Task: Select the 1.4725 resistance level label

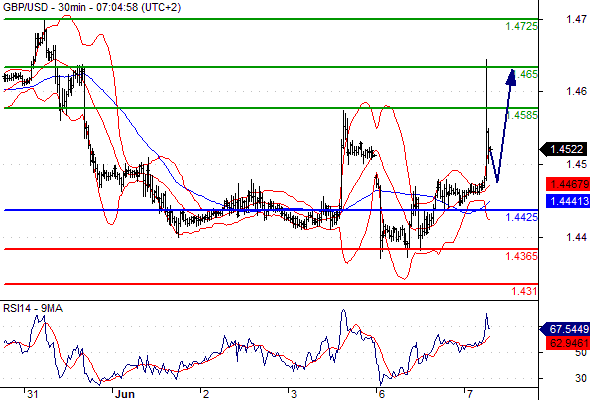Action: click(522, 26)
